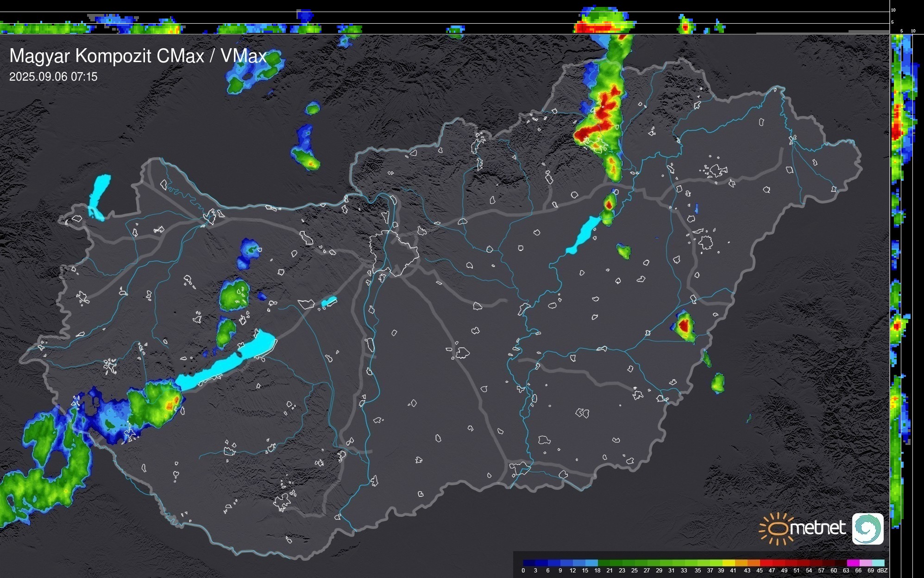Click the top-strip height label 10
924x578 pixels.
893,10
